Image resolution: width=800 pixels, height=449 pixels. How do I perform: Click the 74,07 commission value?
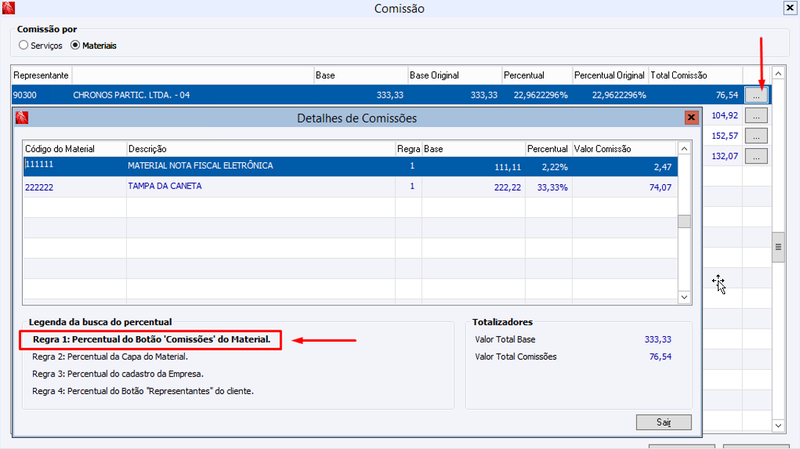click(x=660, y=188)
